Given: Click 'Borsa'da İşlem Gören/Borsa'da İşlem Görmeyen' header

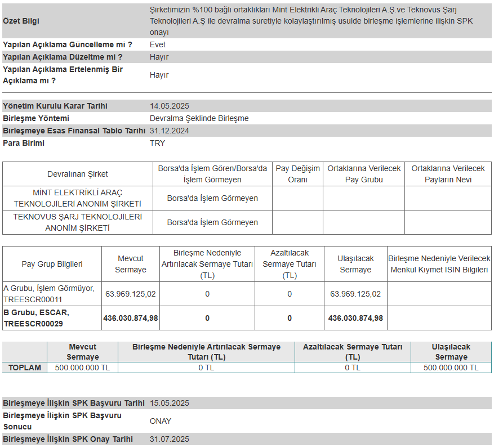Looking at the screenshot, I should click(x=212, y=174).
